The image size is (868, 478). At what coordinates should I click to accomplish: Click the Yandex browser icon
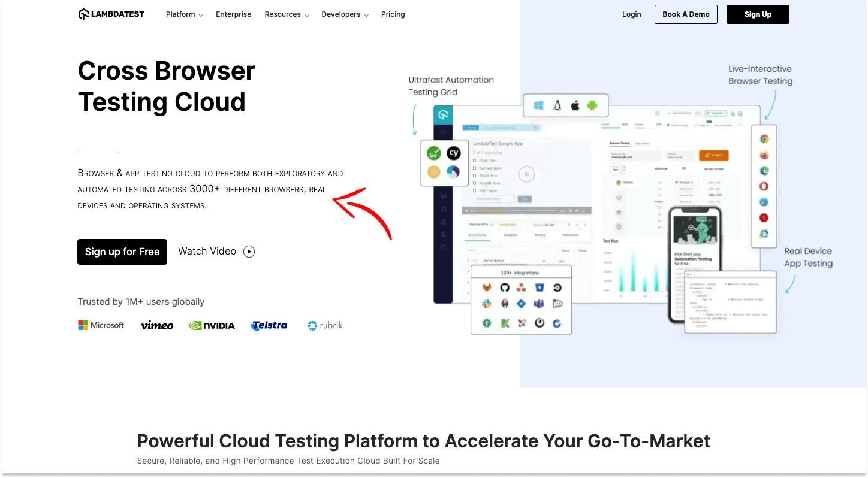click(764, 218)
